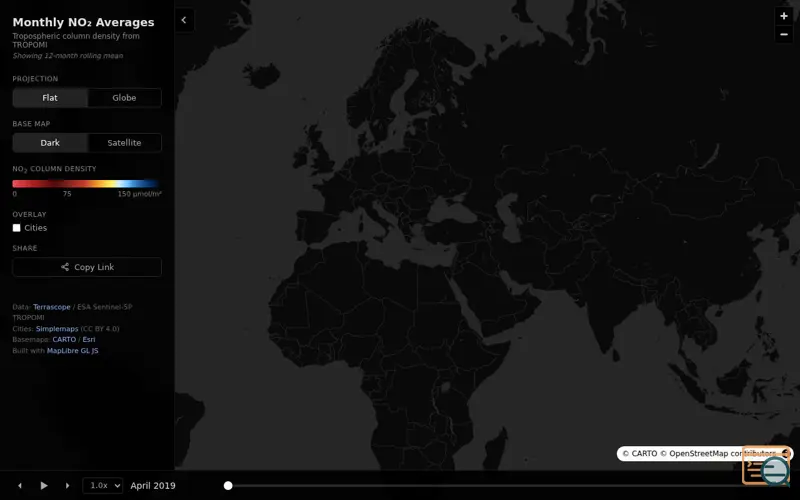
Task: Open the Simplemaps cities link
Action: tap(57, 329)
